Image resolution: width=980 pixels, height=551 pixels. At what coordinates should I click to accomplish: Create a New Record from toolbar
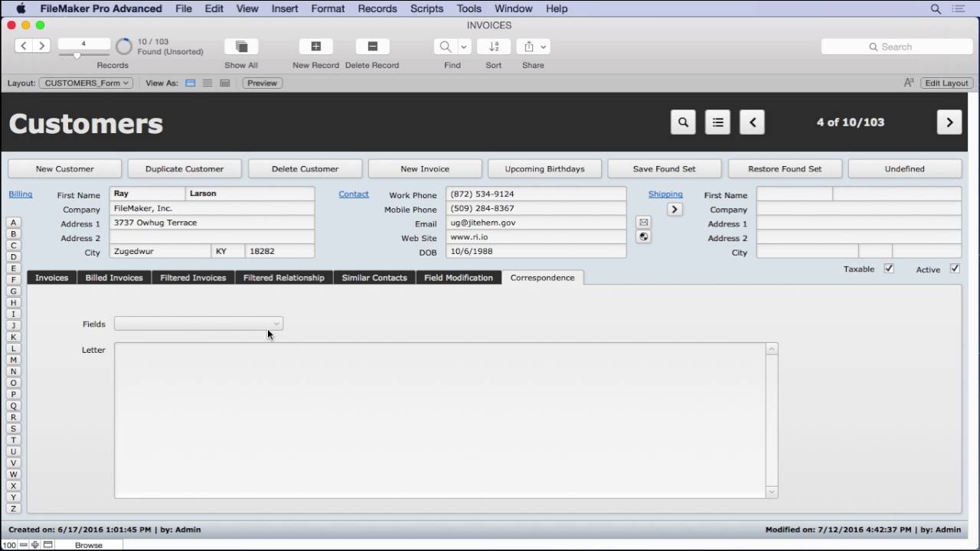(315, 47)
